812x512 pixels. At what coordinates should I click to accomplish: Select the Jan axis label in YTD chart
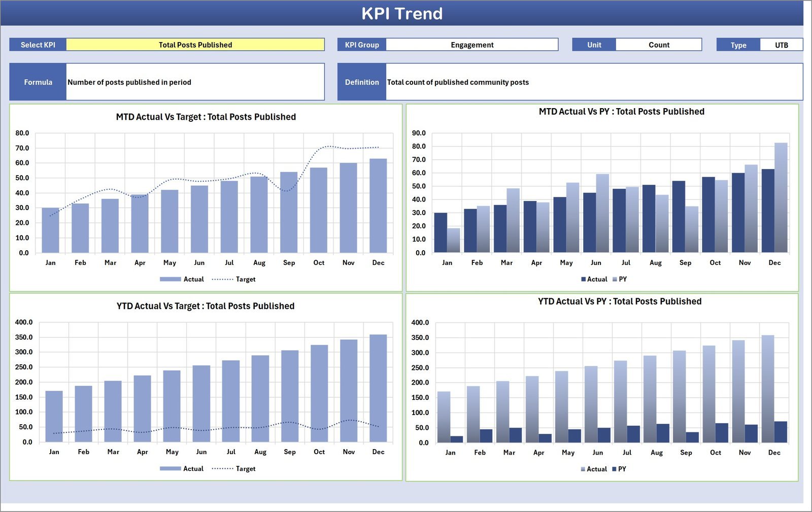(54, 451)
